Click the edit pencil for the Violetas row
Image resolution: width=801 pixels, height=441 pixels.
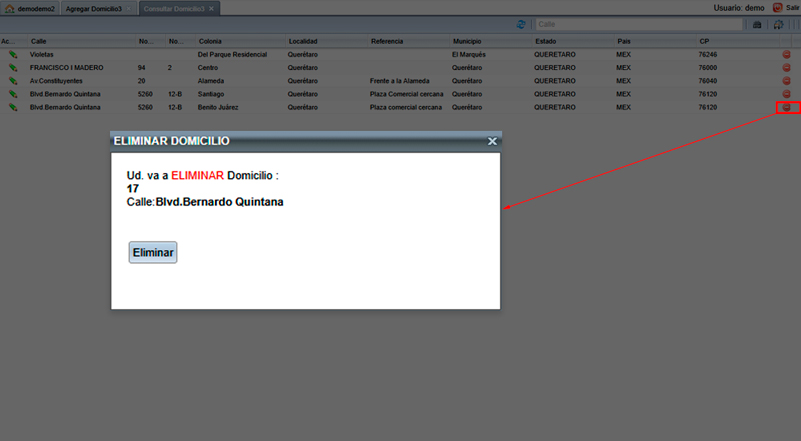click(13, 54)
